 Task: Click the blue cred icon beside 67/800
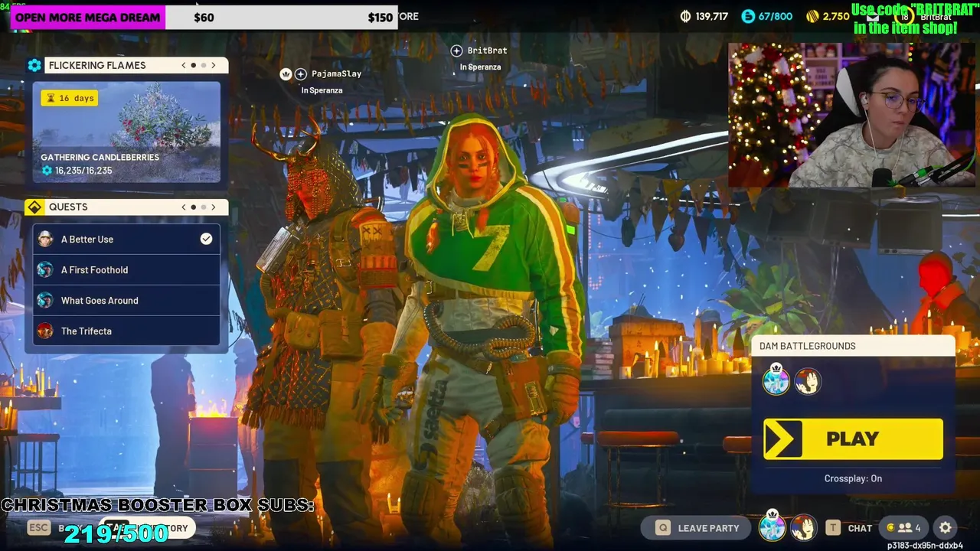point(748,16)
